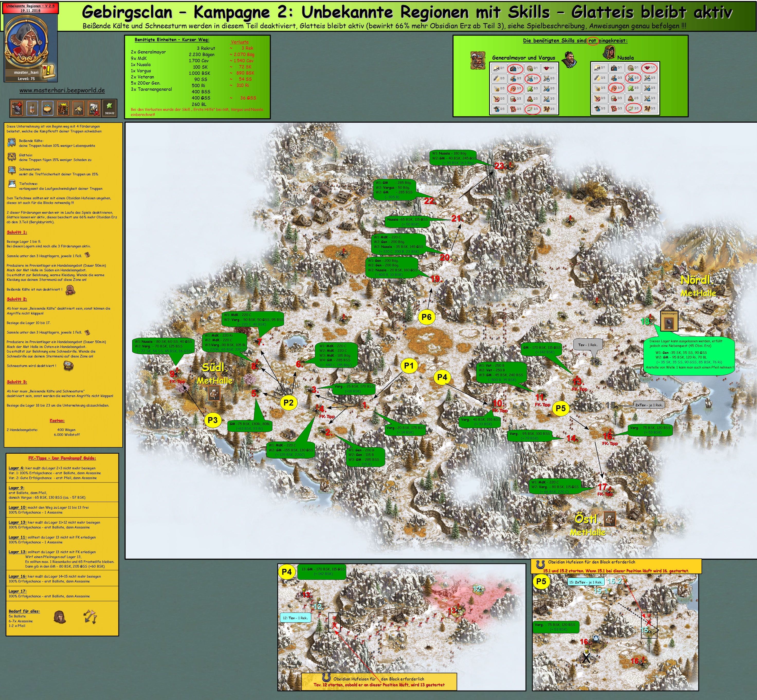This screenshot has width=757, height=700.
Task: Click the yellow P1 marker on the map
Action: point(409,365)
